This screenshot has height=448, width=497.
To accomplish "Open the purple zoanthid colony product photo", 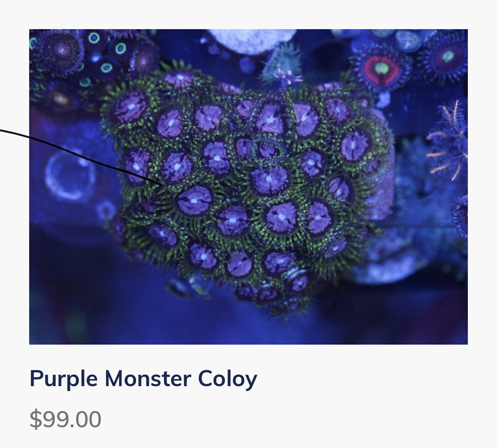I will click(248, 187).
